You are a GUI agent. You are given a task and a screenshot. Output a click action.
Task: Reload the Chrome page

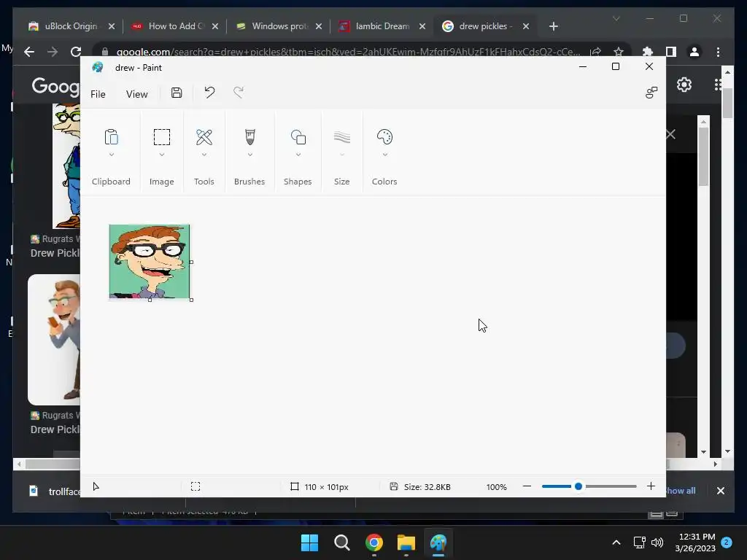[75, 52]
